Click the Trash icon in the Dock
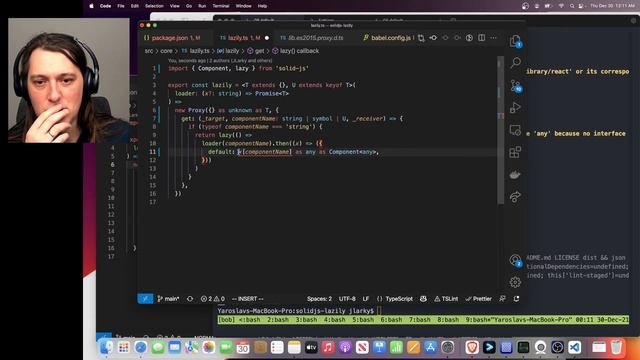 point(616,347)
